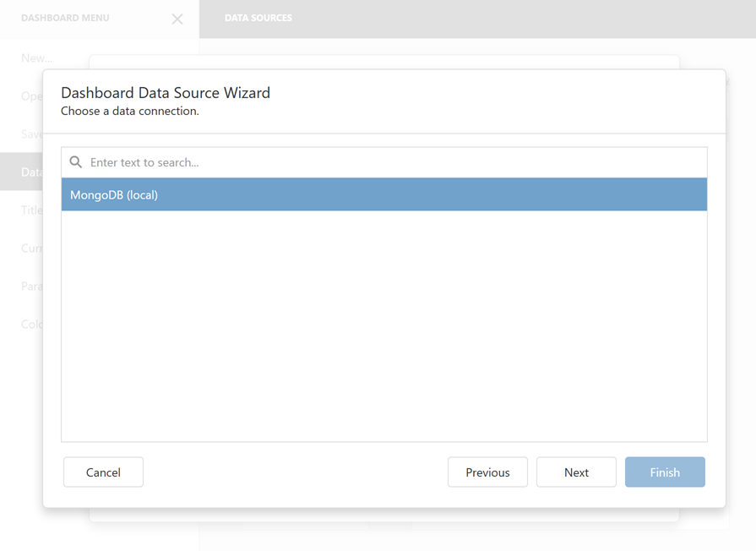Go back using the Previous button
756x551 pixels.
coord(487,472)
